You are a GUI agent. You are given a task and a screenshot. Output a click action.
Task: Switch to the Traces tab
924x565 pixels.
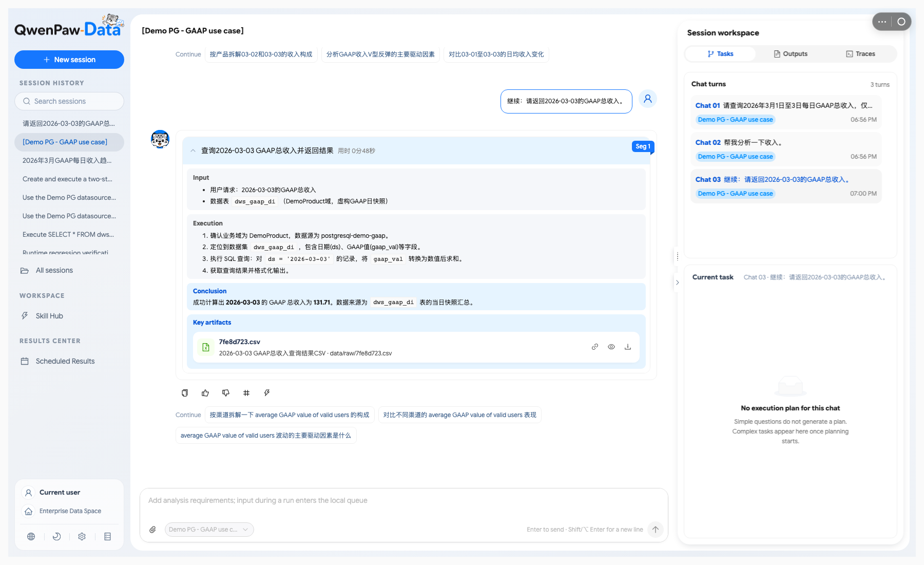tap(861, 54)
